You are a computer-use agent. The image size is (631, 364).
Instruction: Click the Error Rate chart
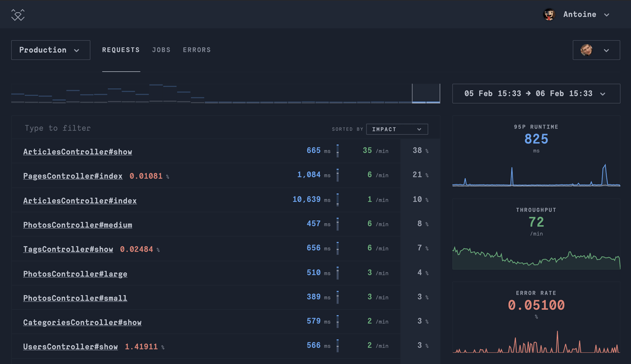point(536,341)
